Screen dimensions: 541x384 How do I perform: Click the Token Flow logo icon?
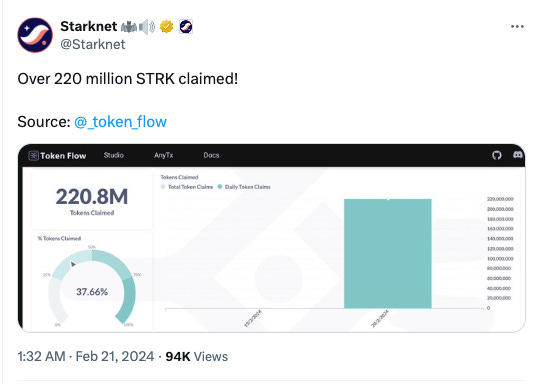[33, 156]
